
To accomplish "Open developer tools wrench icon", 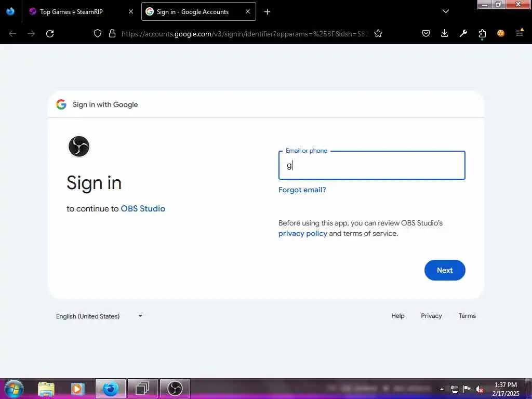I will [x=463, y=33].
